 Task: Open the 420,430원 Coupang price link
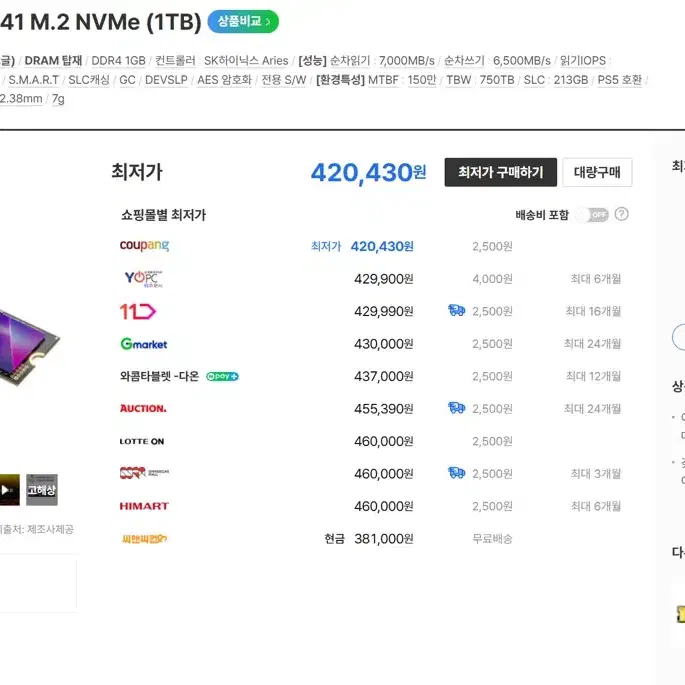click(382, 246)
